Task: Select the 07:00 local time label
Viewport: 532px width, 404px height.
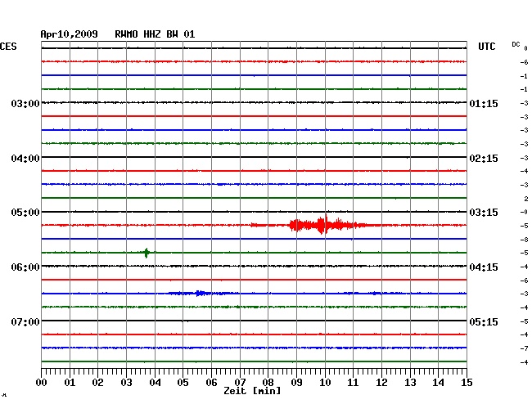Action: (x=25, y=321)
